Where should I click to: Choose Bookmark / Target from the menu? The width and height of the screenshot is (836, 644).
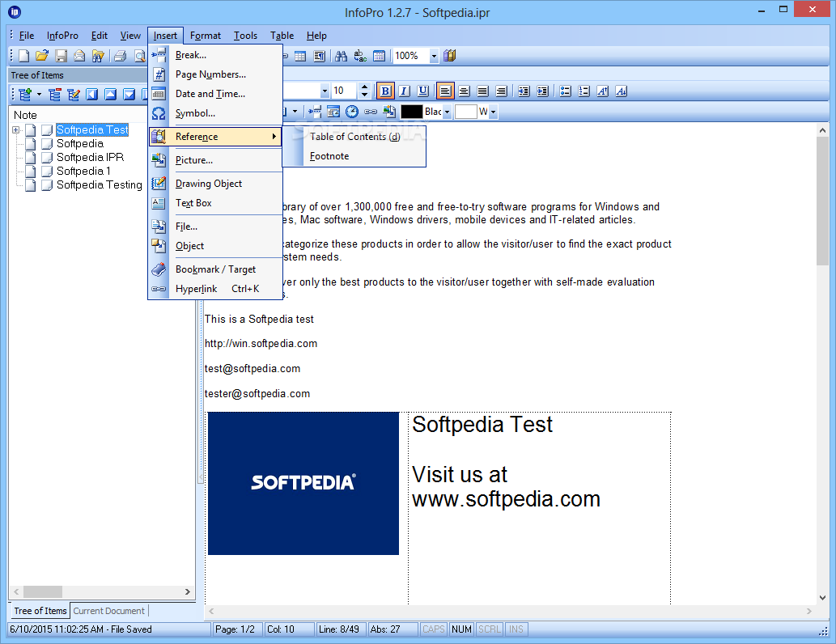(x=215, y=269)
